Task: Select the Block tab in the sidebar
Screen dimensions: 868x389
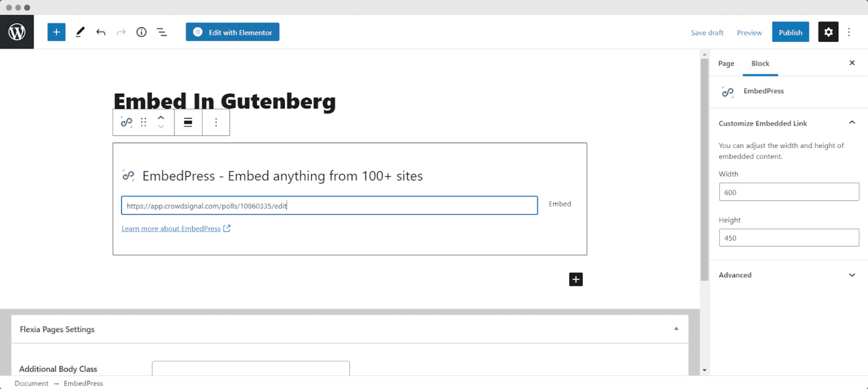Action: pos(760,63)
